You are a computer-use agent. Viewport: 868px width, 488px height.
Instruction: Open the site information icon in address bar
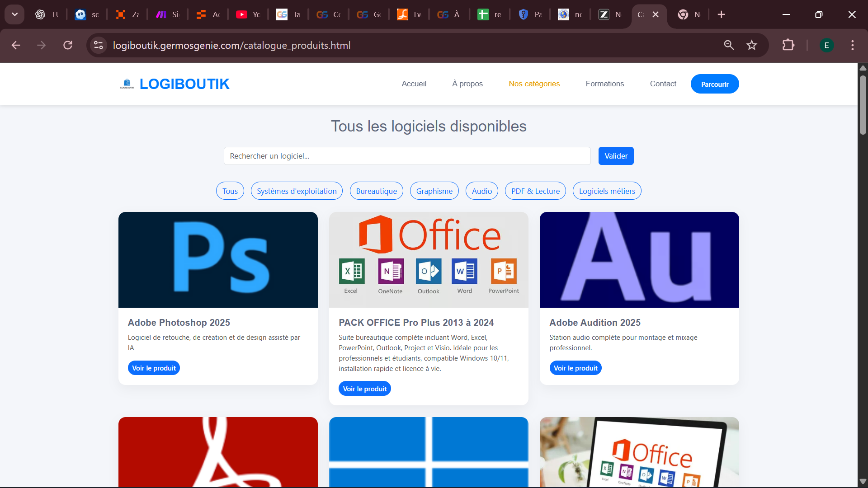click(x=98, y=45)
